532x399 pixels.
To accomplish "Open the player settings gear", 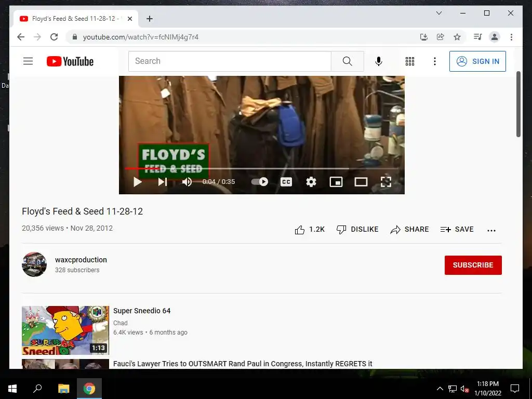I will point(311,182).
